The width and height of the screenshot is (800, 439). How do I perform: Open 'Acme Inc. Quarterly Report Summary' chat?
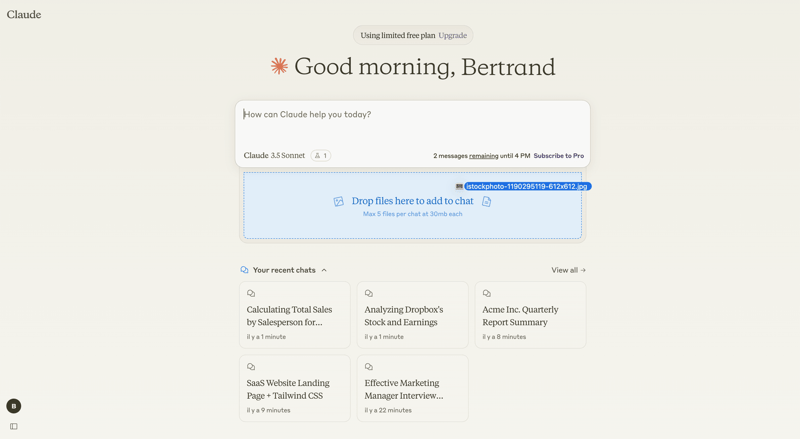coord(531,315)
